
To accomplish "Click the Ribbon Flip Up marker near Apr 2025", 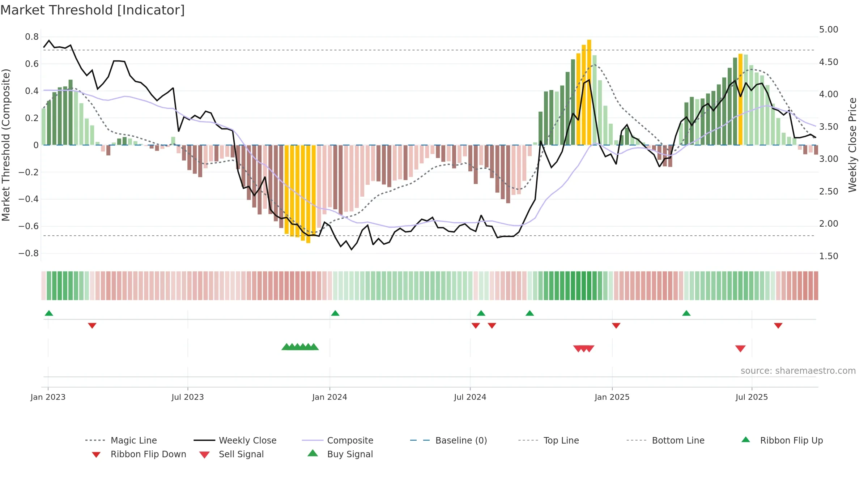I will [x=686, y=313].
